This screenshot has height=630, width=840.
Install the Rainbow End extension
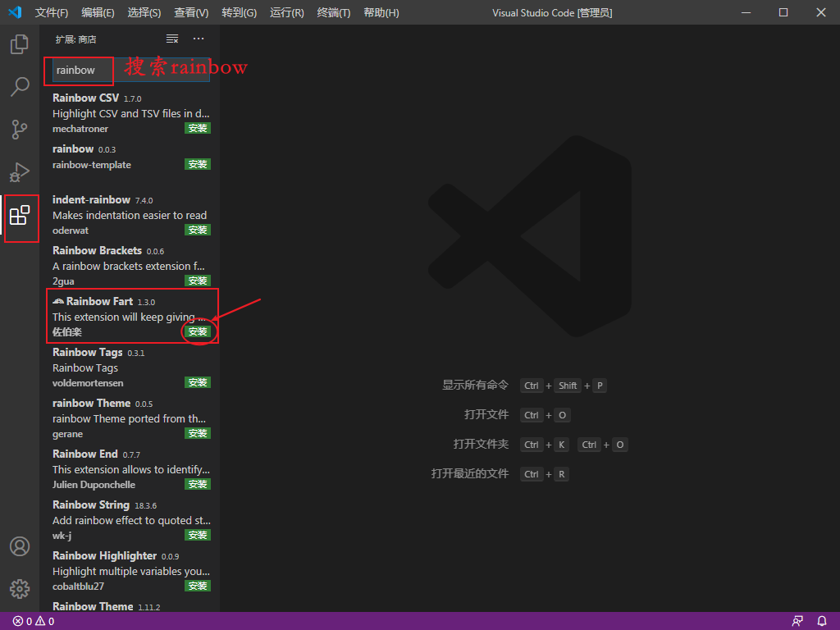(x=198, y=484)
